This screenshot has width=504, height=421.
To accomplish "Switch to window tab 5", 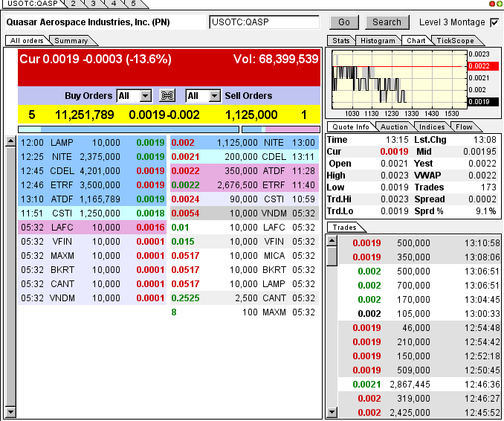I will (x=133, y=4).
